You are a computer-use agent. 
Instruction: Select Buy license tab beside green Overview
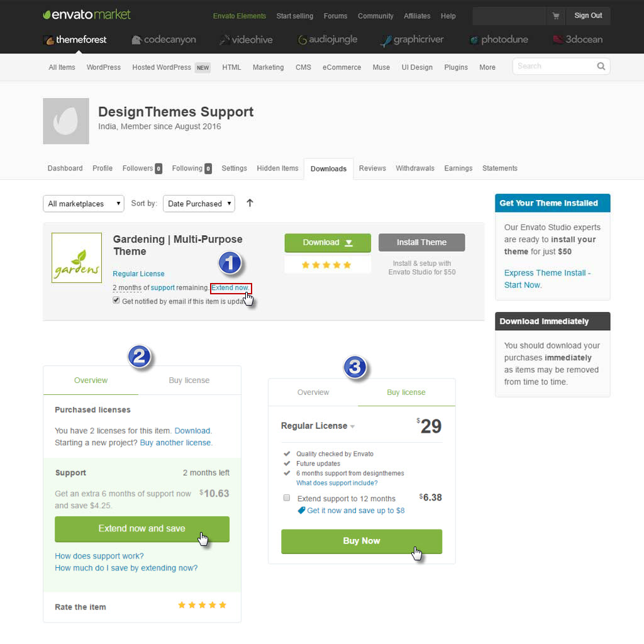click(x=189, y=380)
